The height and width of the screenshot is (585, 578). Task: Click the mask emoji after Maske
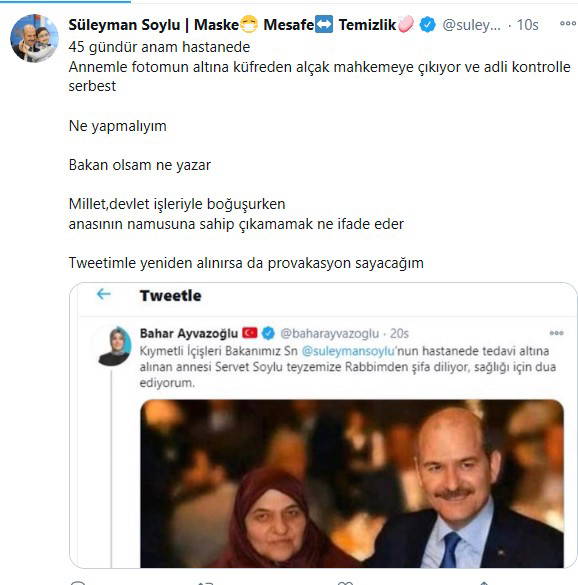[x=249, y=25]
